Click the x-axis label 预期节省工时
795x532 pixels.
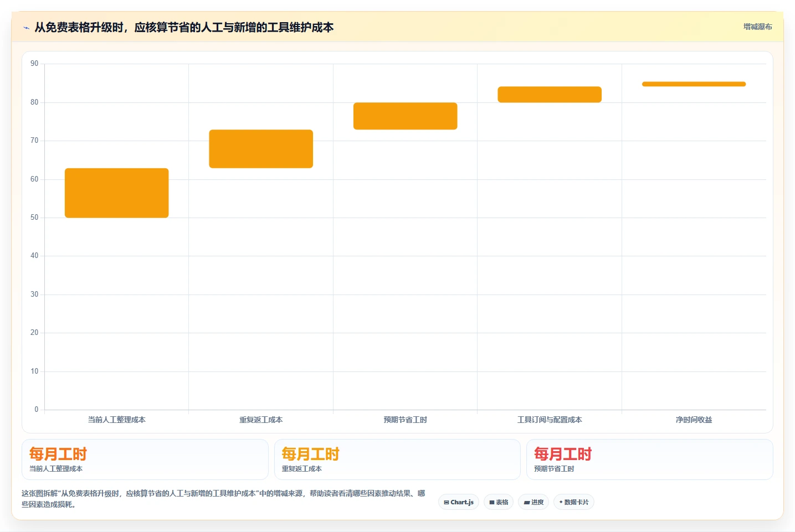coord(406,420)
